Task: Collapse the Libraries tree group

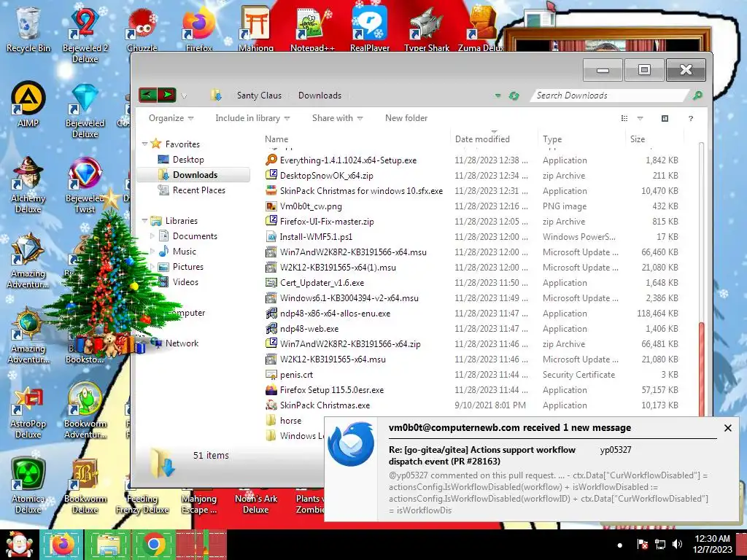Action: (144, 220)
